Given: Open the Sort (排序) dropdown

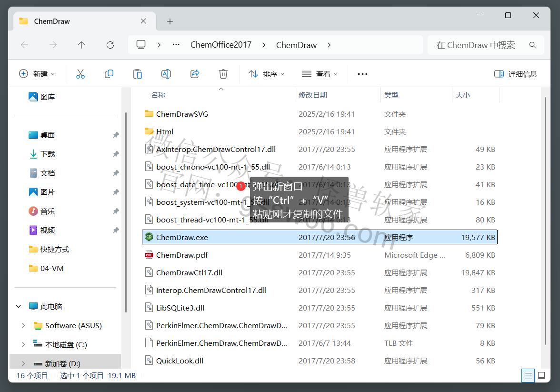Looking at the screenshot, I should (267, 74).
